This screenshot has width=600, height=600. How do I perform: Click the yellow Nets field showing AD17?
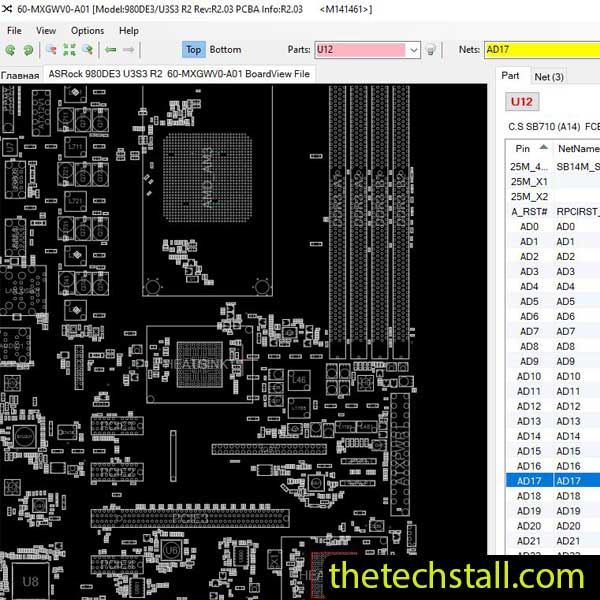(541, 49)
